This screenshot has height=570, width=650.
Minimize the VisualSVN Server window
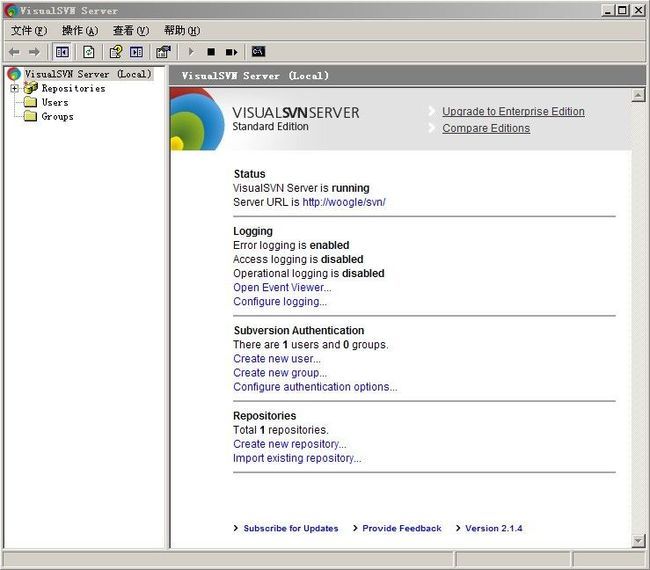608,10
